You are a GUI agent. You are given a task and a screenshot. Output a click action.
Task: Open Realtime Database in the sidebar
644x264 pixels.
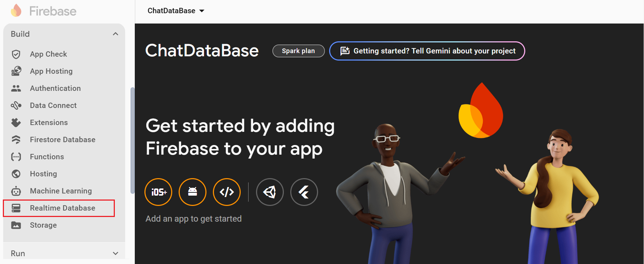click(62, 208)
